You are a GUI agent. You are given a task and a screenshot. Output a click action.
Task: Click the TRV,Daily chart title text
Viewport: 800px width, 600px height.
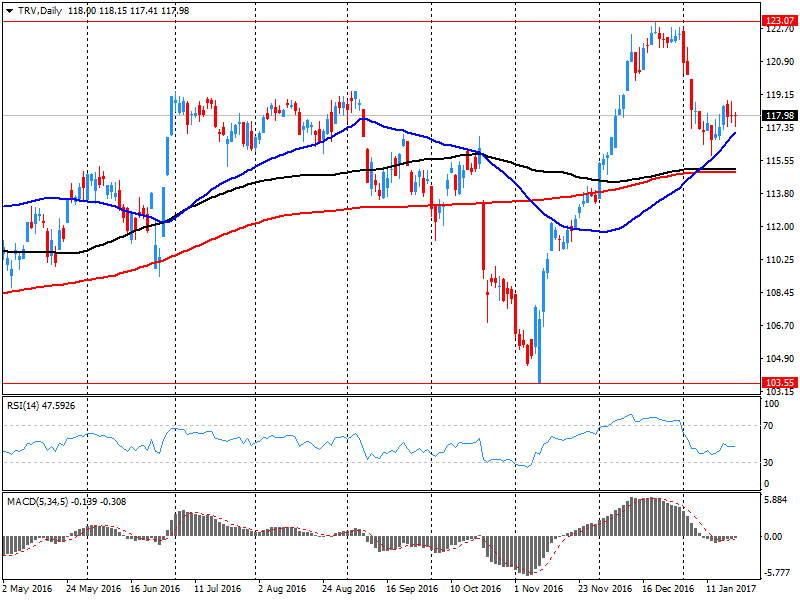tap(40, 11)
